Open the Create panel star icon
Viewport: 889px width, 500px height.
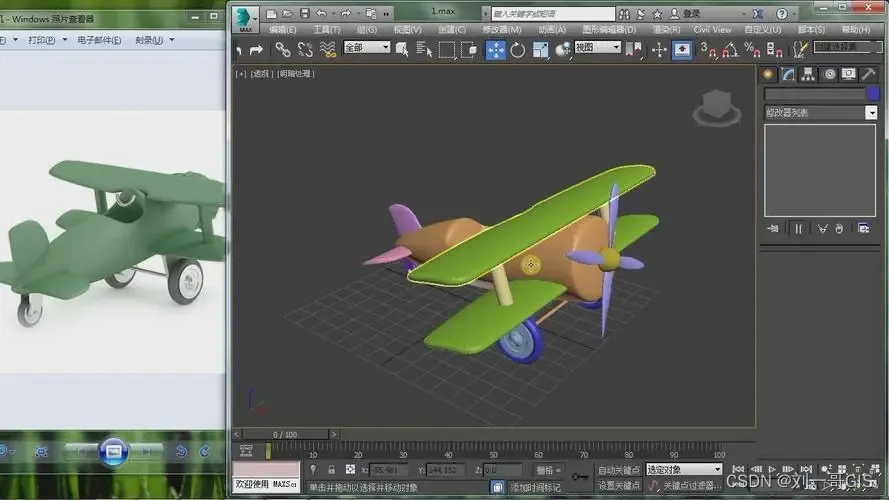[768, 74]
